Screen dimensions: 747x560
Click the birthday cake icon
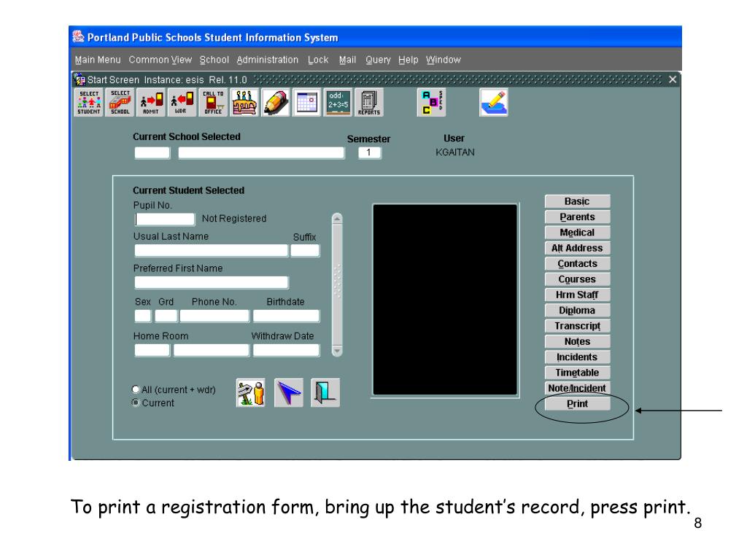[244, 102]
